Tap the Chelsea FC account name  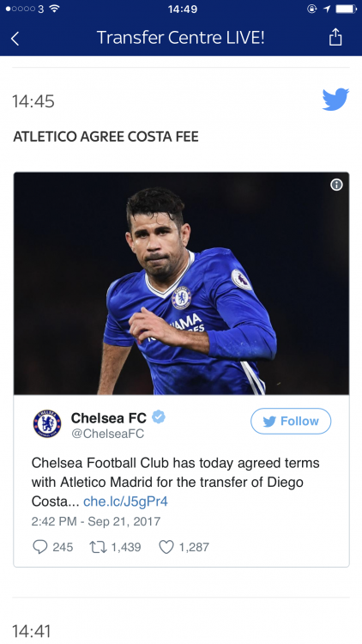[x=109, y=417]
